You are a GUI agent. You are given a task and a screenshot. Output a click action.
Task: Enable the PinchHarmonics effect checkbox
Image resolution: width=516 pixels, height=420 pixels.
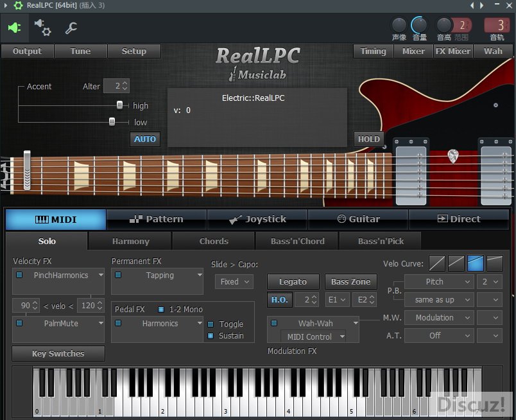(x=19, y=275)
